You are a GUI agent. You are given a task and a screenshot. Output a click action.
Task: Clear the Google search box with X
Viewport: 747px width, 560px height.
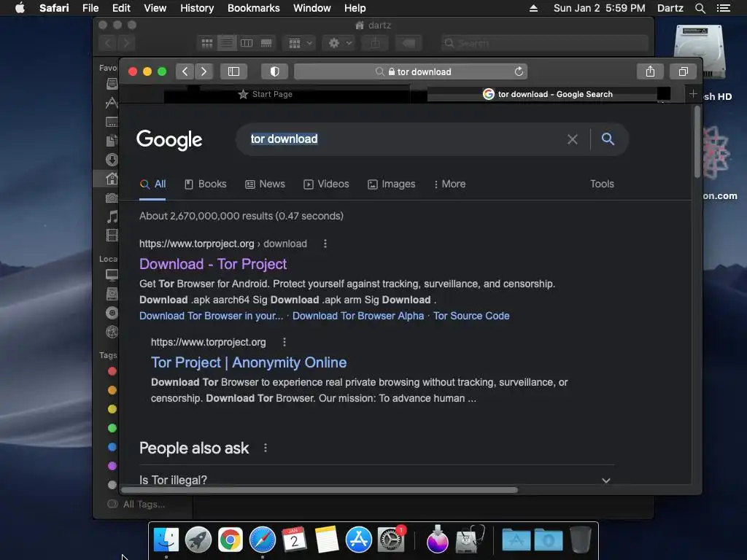point(572,139)
